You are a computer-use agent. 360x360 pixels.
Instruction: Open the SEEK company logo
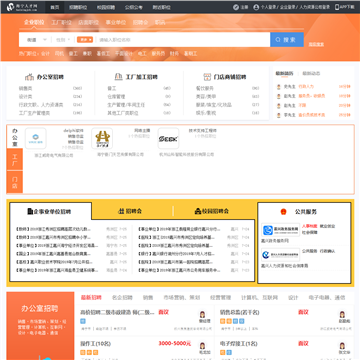168,138
